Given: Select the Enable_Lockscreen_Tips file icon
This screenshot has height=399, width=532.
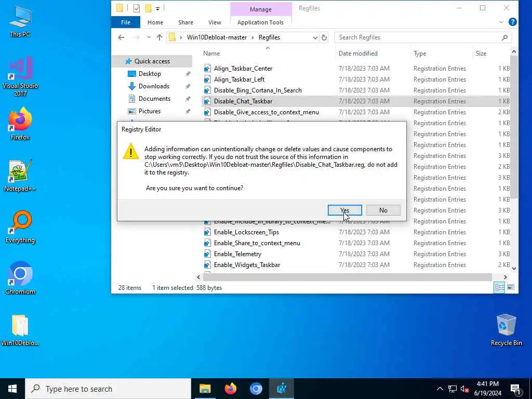Looking at the screenshot, I should (x=207, y=232).
